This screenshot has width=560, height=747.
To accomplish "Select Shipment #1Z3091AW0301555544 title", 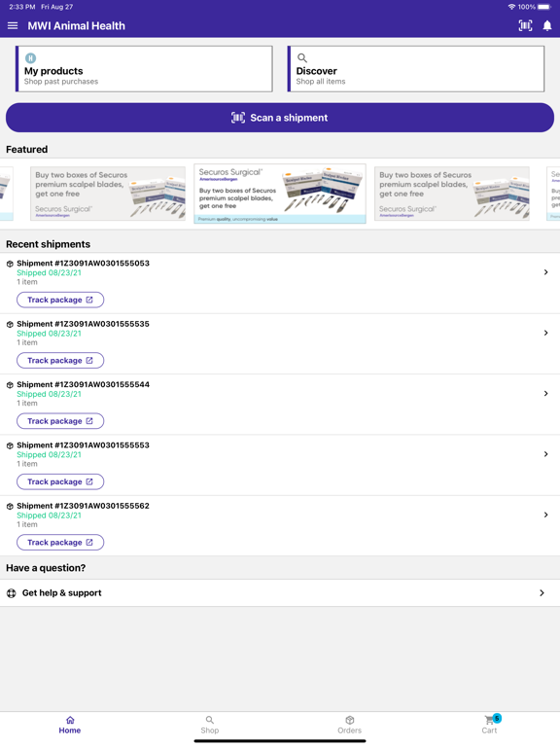I will [x=83, y=384].
